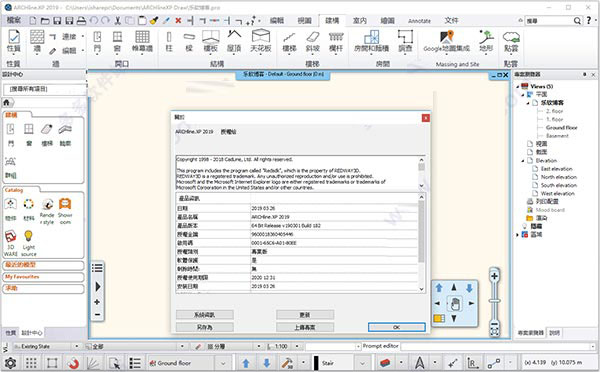Click the format painter brush icon
The width and height of the screenshot is (600, 372).
pos(154,20)
